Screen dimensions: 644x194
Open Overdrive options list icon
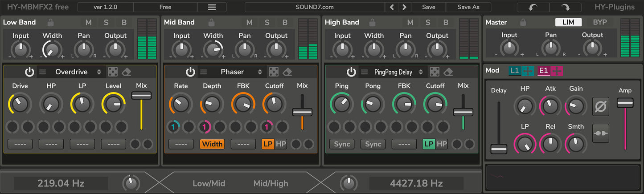point(42,72)
